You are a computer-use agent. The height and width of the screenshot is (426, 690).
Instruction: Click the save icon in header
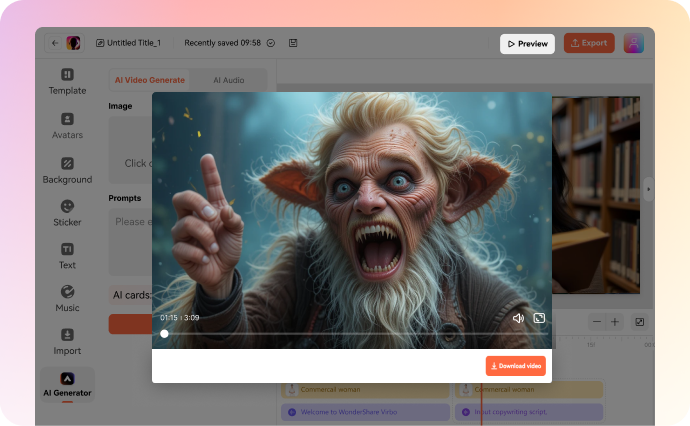293,43
